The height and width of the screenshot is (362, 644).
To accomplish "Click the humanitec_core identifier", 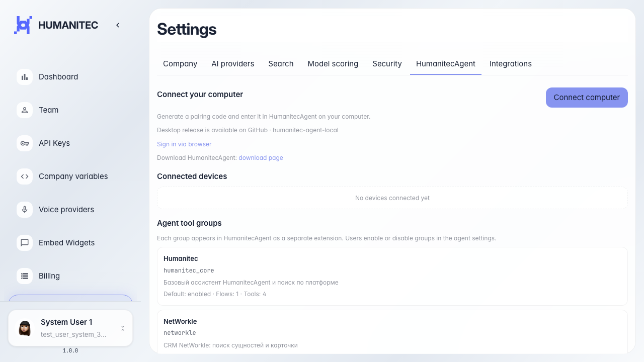I will click(189, 270).
